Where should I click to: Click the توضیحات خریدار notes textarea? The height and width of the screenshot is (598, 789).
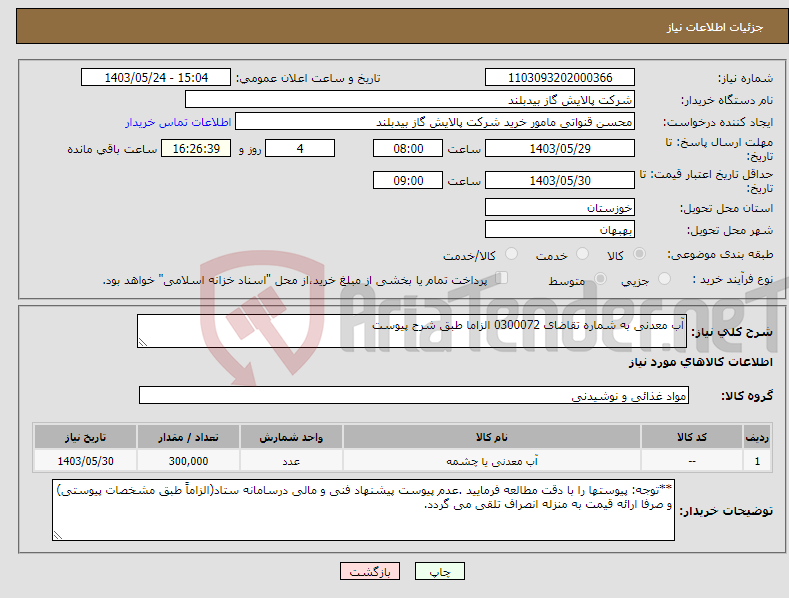363,510
